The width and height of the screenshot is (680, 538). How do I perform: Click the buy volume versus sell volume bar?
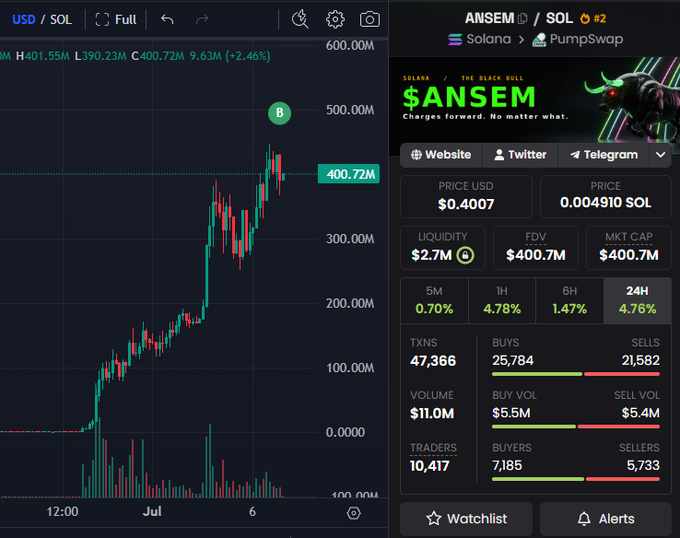pos(576,427)
